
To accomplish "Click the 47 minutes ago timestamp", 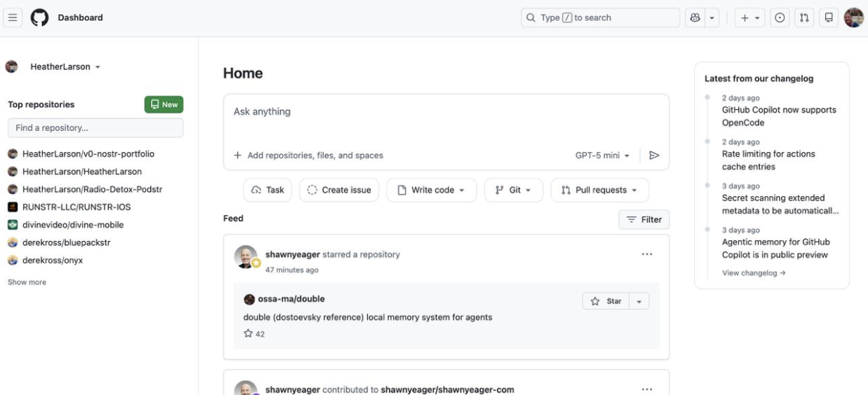I will point(292,270).
